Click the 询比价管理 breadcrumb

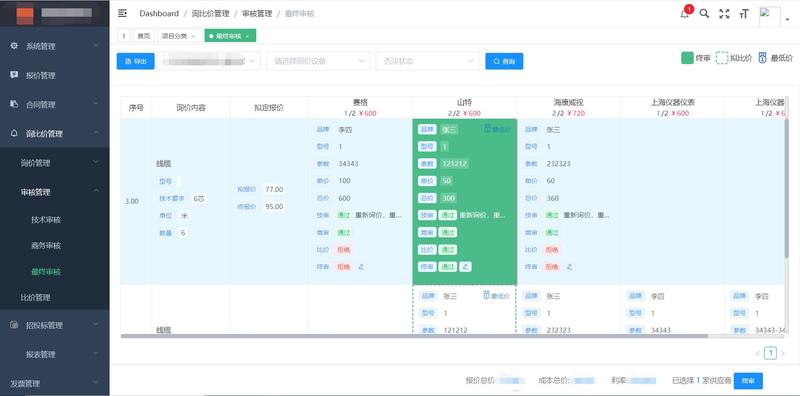point(210,14)
